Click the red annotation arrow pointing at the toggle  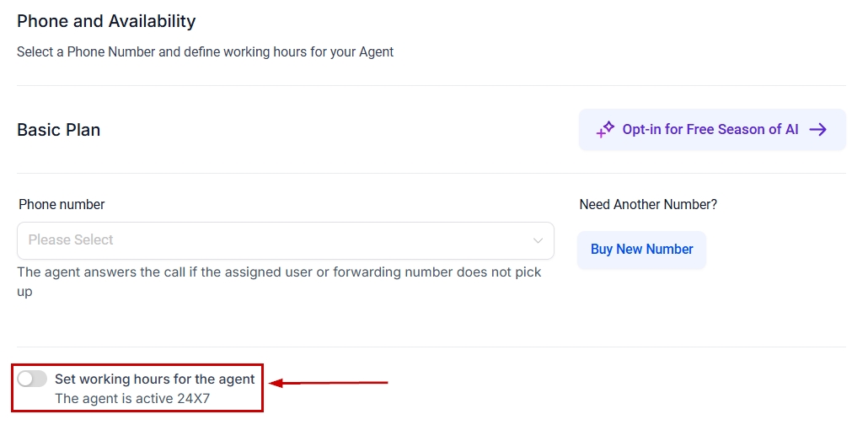(329, 384)
